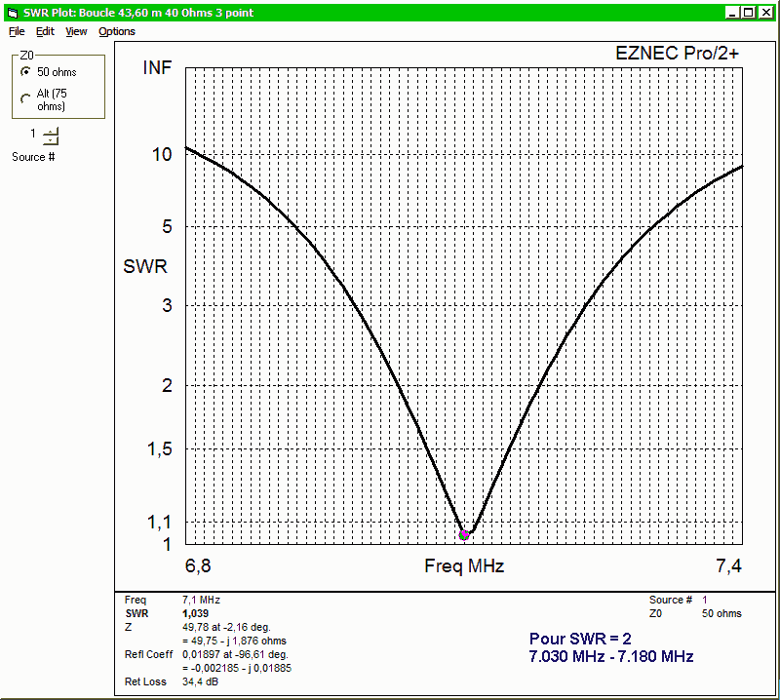This screenshot has height=700, width=780.
Task: Click the Source # value '1' in the info panel
Action: [704, 600]
